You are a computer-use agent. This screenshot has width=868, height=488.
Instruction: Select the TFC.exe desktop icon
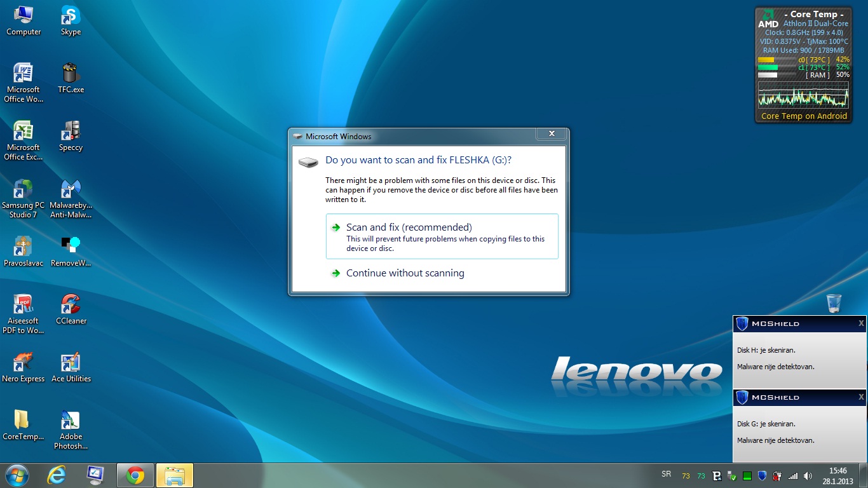pyautogui.click(x=71, y=78)
